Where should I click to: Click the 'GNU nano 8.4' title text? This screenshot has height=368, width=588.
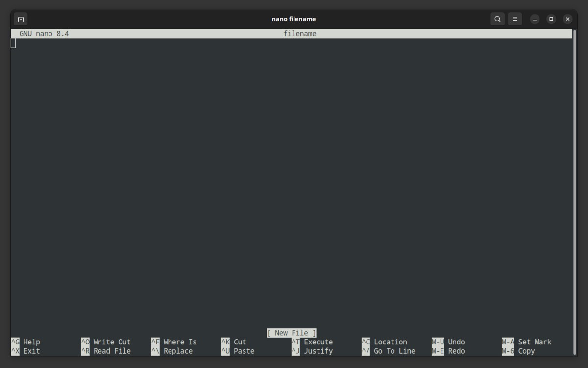tap(44, 34)
